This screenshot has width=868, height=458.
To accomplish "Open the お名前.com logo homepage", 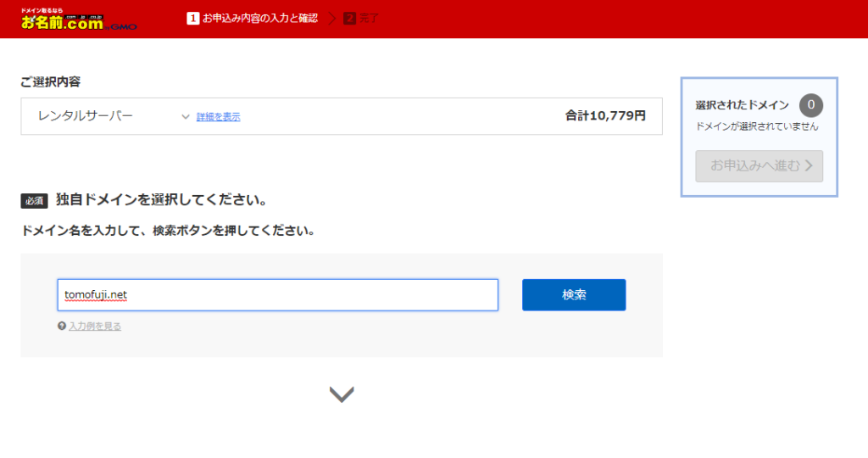I will coord(79,20).
